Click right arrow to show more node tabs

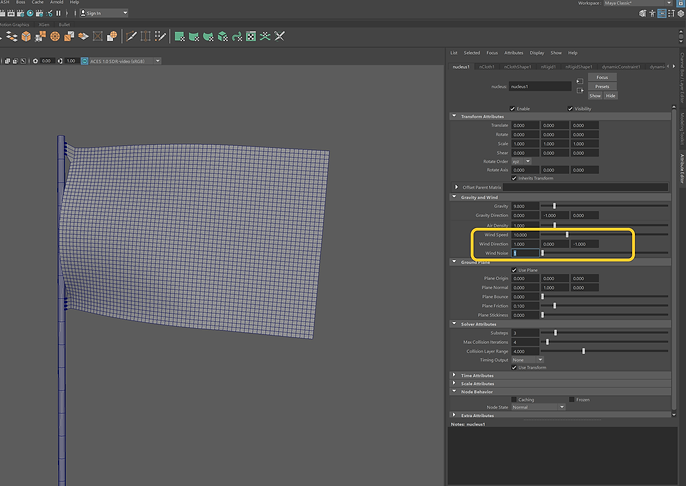674,66
